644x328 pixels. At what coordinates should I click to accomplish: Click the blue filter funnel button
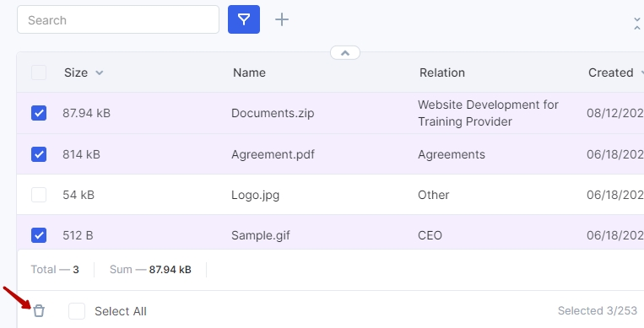[244, 19]
